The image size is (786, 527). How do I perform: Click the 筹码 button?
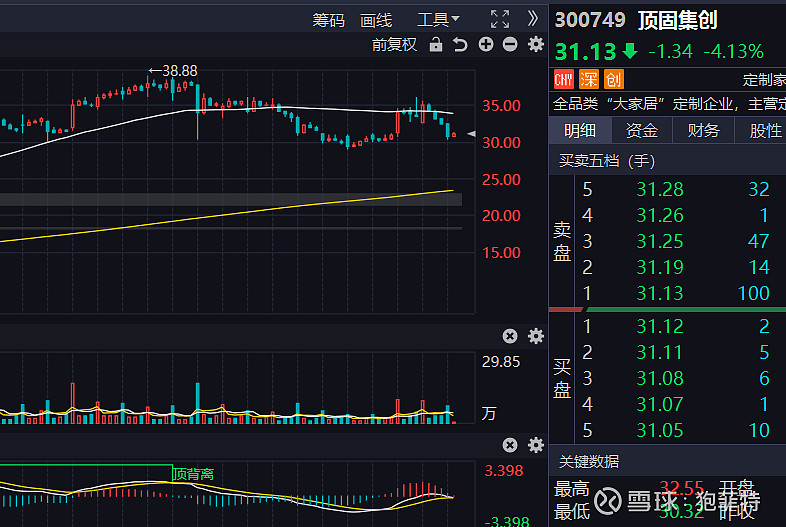tap(328, 19)
